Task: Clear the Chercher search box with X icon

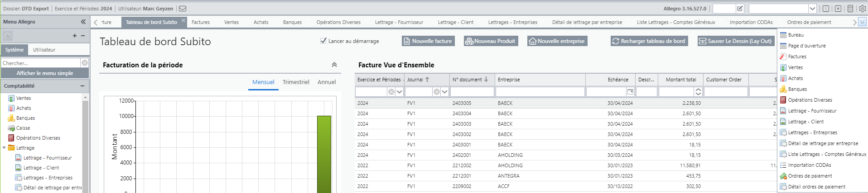Action: [x=85, y=63]
